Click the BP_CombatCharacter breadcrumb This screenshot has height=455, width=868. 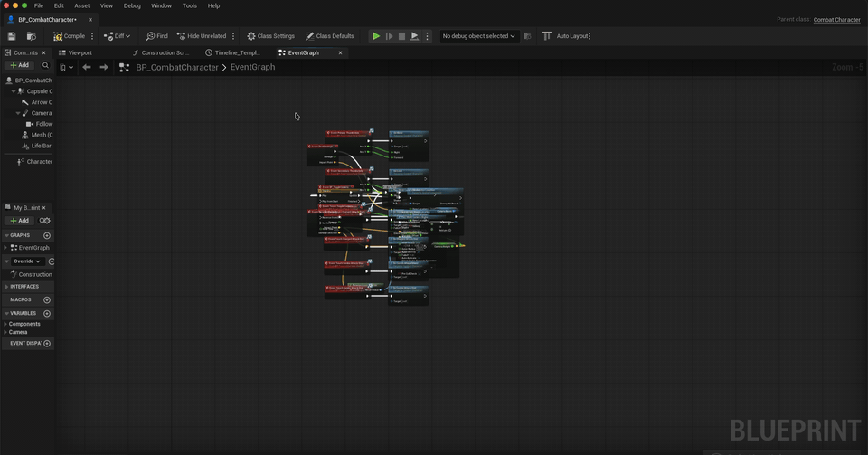177,67
